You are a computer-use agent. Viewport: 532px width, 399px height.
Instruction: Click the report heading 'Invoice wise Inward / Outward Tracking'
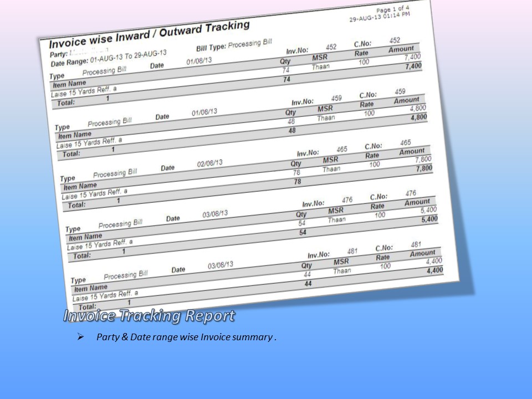tap(150, 34)
